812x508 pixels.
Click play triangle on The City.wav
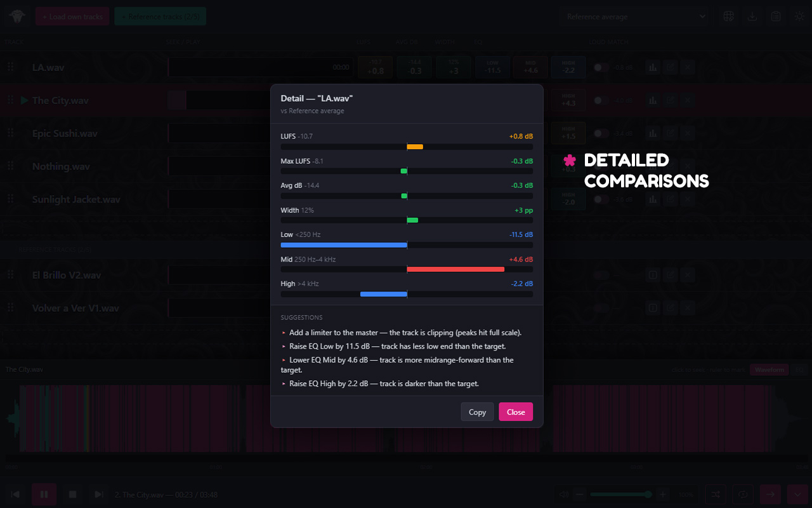tap(24, 100)
